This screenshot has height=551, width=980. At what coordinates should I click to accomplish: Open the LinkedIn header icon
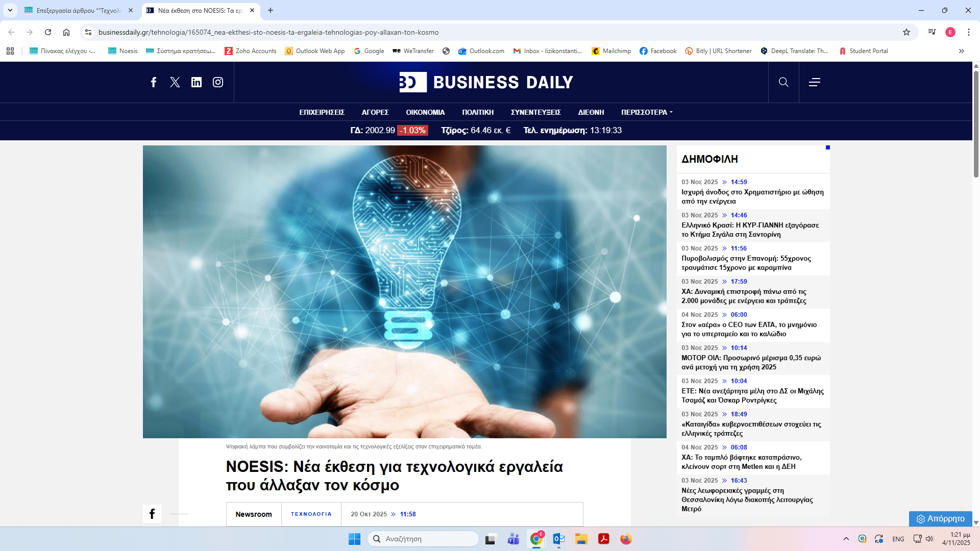[x=197, y=82]
